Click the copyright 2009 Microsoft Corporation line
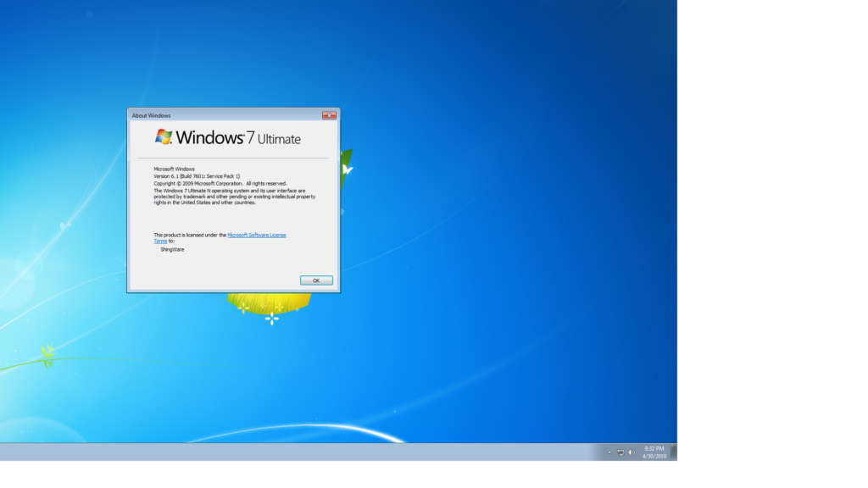This screenshot has width=868, height=488. 220,183
